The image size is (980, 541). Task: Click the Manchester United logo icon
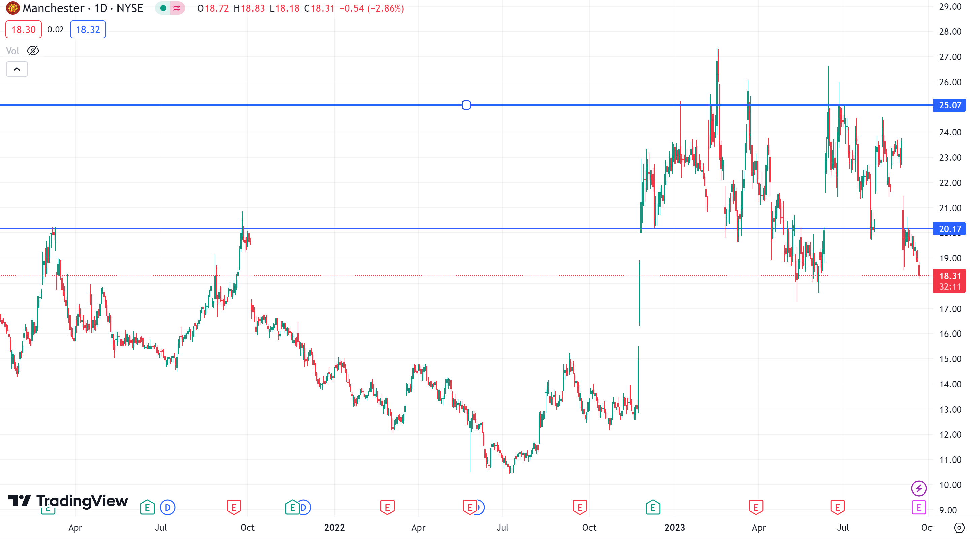pyautogui.click(x=12, y=8)
